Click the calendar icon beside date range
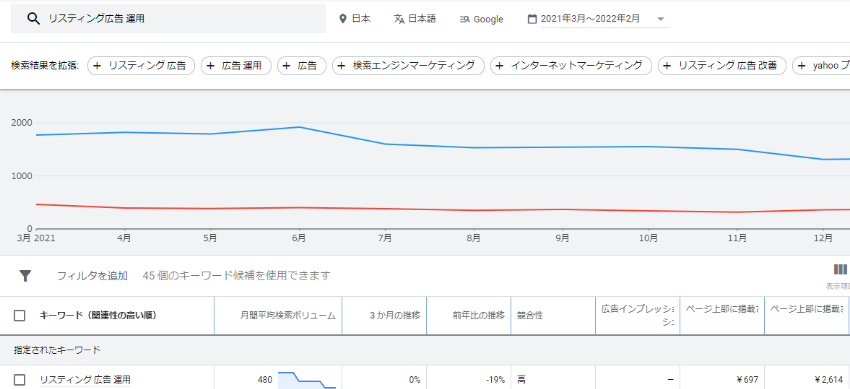Viewport: 850px width, 389px height. click(532, 19)
